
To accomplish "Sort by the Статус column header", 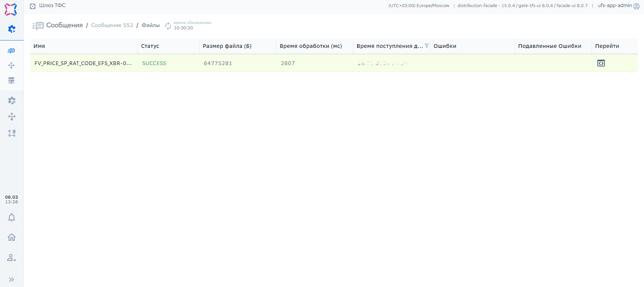I will click(150, 46).
